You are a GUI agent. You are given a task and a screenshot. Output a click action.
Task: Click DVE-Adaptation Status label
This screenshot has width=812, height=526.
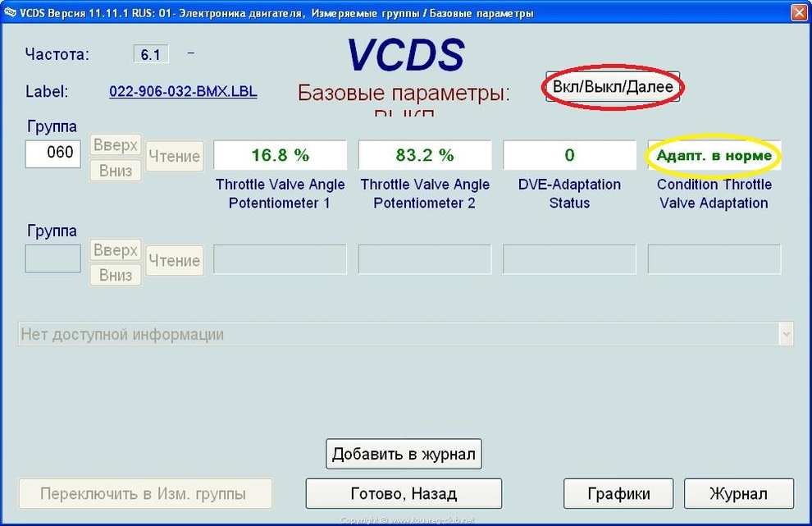[x=569, y=194]
